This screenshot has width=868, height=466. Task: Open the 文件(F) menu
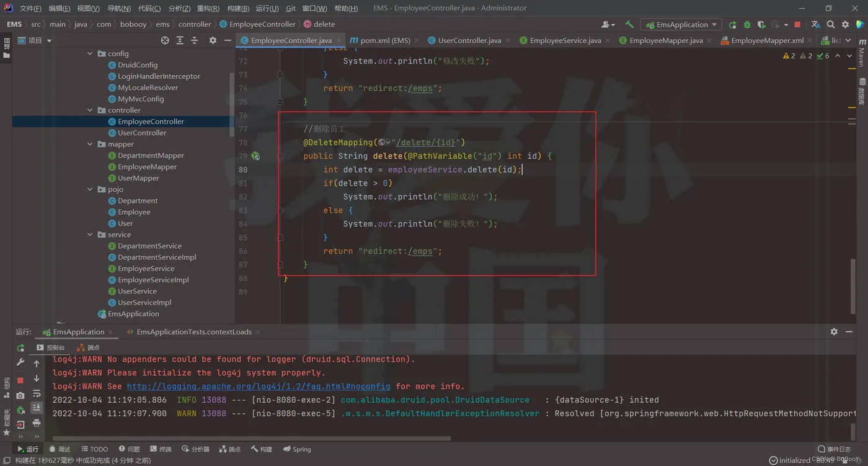(x=30, y=9)
